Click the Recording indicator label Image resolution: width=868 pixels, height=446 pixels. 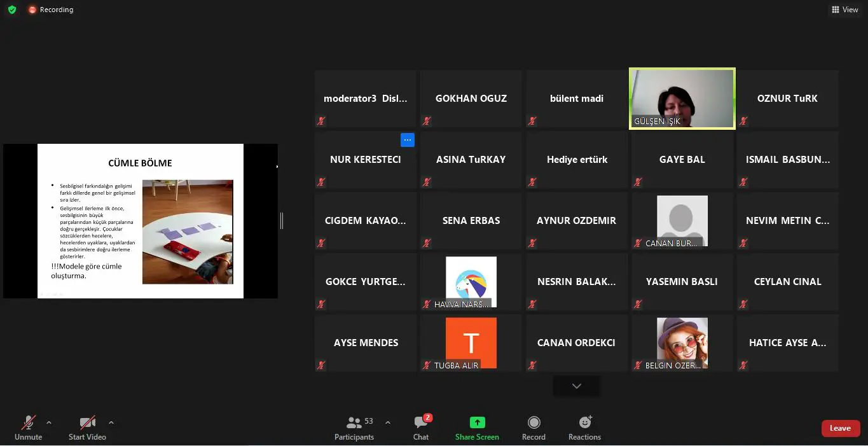(57, 10)
